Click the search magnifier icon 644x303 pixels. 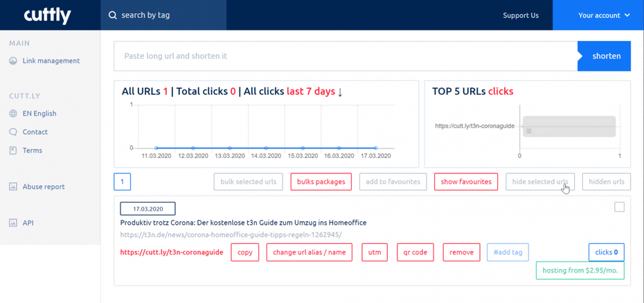[x=113, y=15]
